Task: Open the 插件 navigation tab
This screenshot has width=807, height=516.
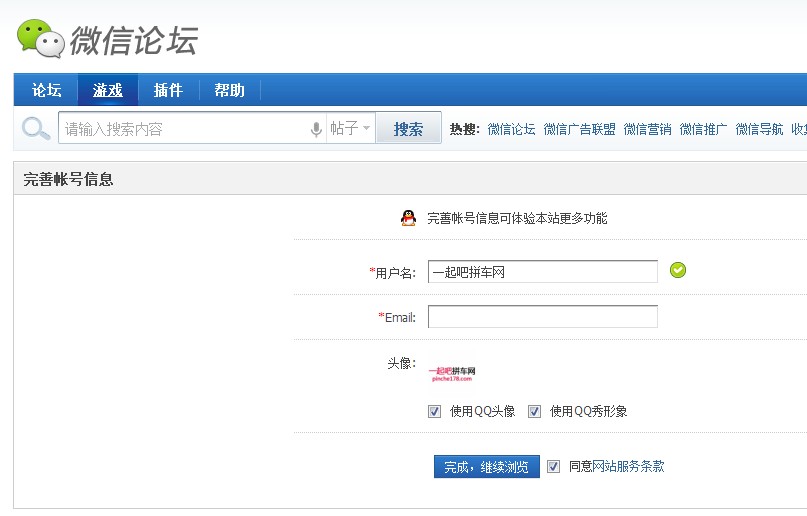Action: pyautogui.click(x=168, y=90)
